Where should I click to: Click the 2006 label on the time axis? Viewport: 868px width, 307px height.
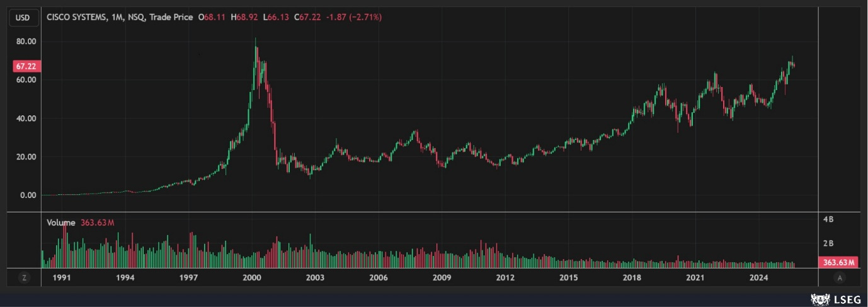pos(378,278)
